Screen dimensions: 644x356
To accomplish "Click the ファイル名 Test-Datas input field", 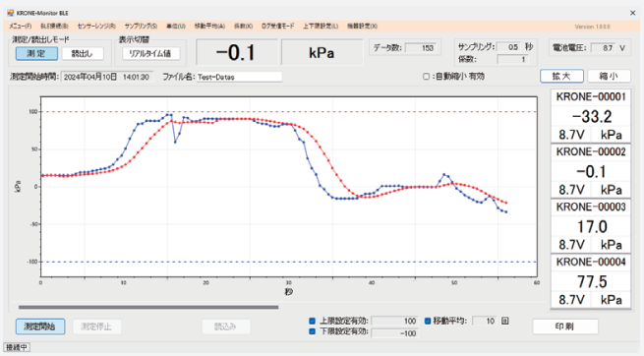I will (x=239, y=77).
